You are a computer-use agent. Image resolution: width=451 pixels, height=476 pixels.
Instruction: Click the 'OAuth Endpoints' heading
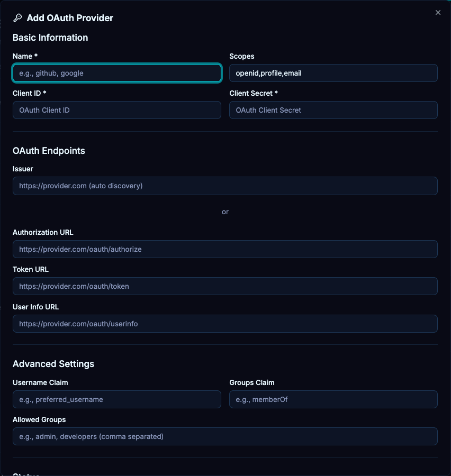tap(49, 151)
